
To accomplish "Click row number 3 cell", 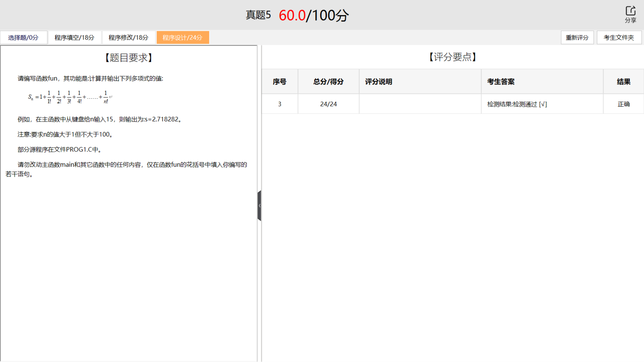I will coord(280,104).
